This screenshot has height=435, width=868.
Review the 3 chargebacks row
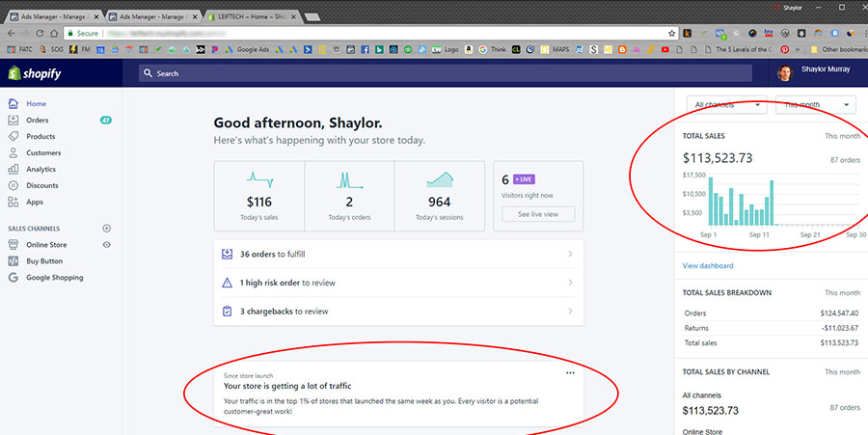point(397,312)
